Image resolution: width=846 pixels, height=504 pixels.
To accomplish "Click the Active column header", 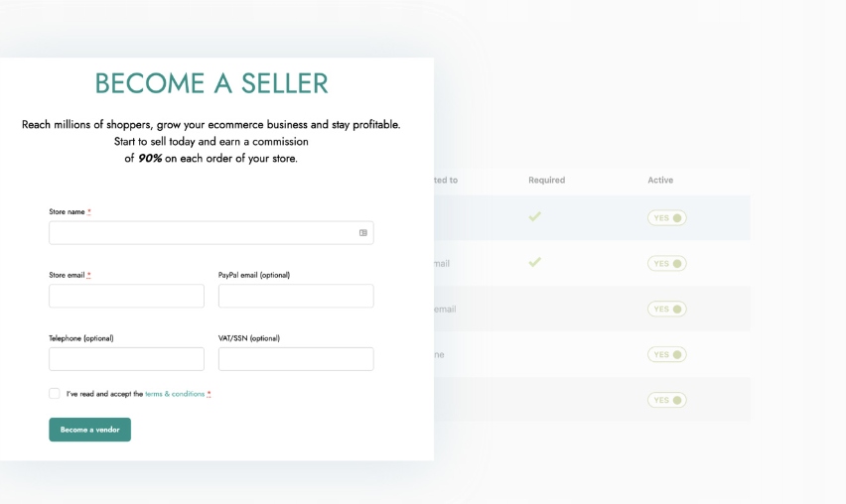I will 660,181.
